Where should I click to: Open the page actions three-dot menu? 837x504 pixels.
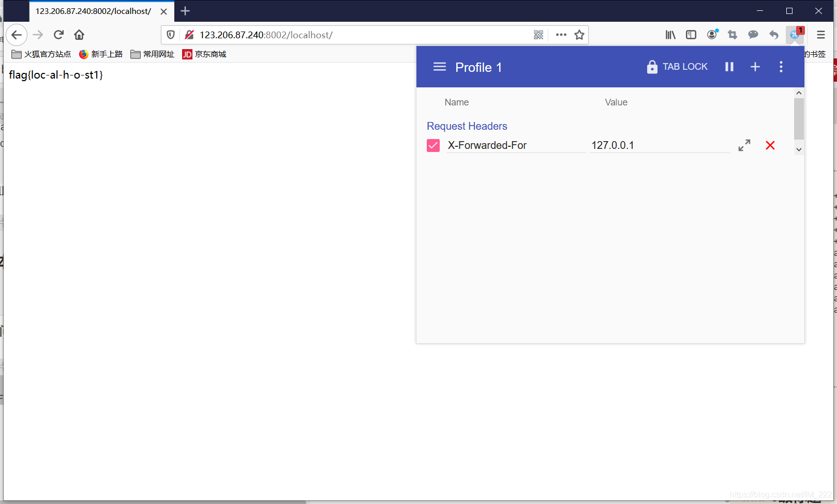coord(561,35)
